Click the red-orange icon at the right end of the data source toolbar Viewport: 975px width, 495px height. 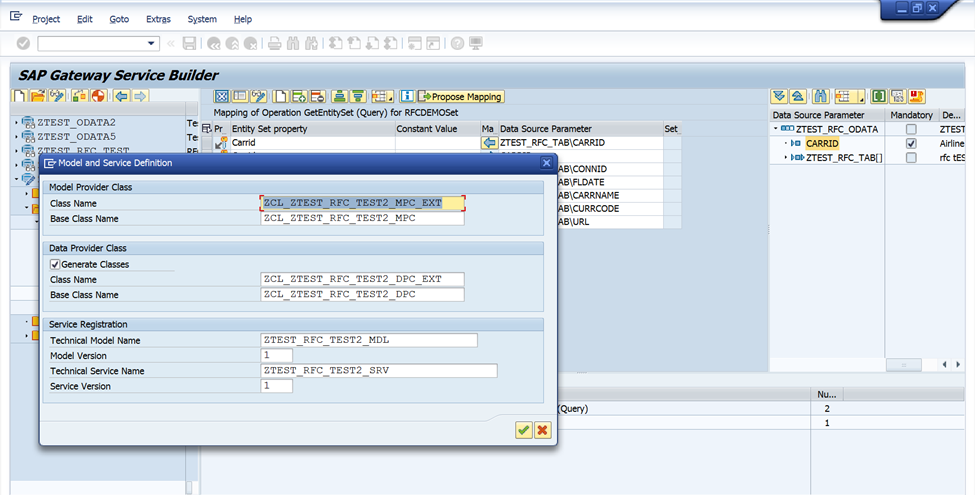tap(917, 96)
